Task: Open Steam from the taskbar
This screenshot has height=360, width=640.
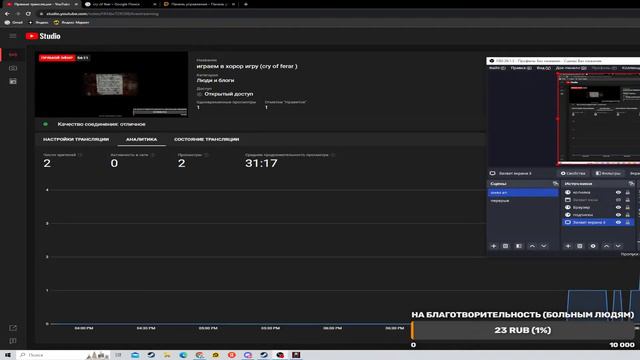Action: (x=151, y=355)
